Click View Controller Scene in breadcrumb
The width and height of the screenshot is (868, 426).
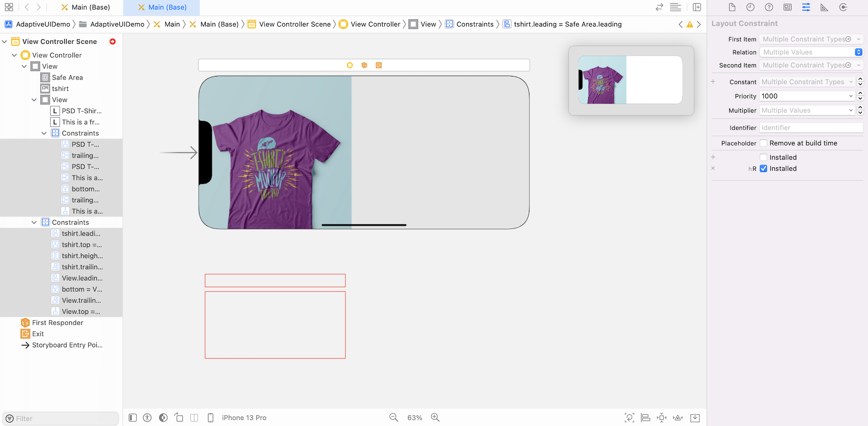click(294, 24)
